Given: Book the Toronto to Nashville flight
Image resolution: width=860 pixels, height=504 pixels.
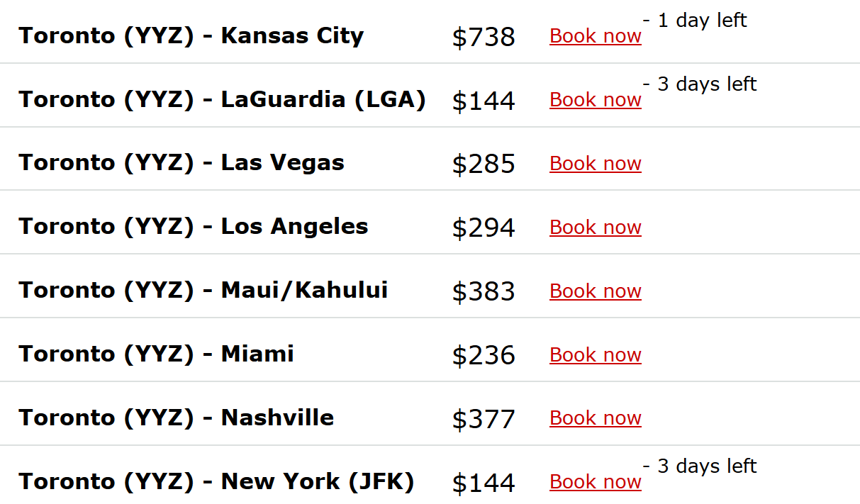Looking at the screenshot, I should pyautogui.click(x=595, y=418).
